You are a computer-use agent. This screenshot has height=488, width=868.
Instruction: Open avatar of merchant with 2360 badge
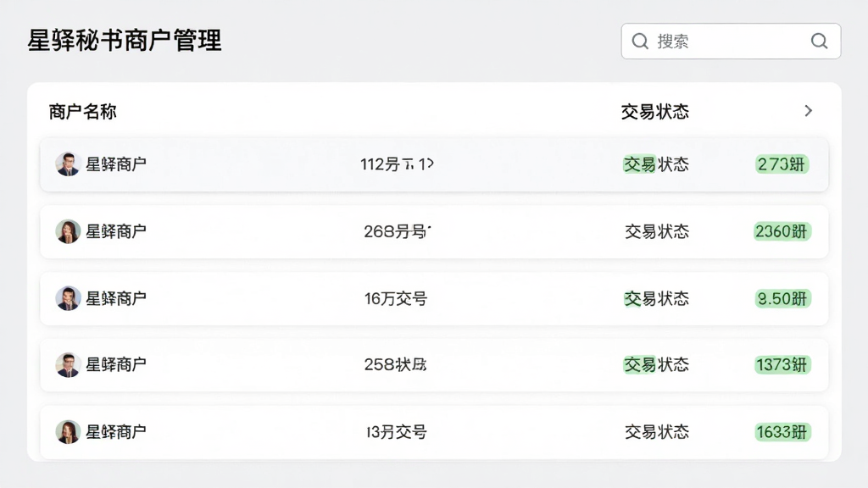(x=68, y=231)
